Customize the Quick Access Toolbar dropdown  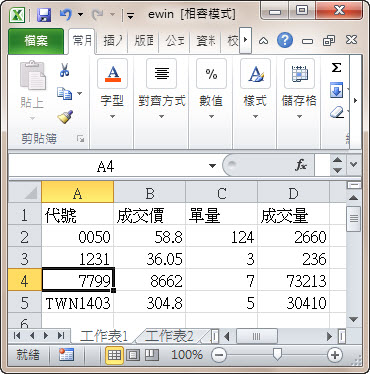click(130, 16)
